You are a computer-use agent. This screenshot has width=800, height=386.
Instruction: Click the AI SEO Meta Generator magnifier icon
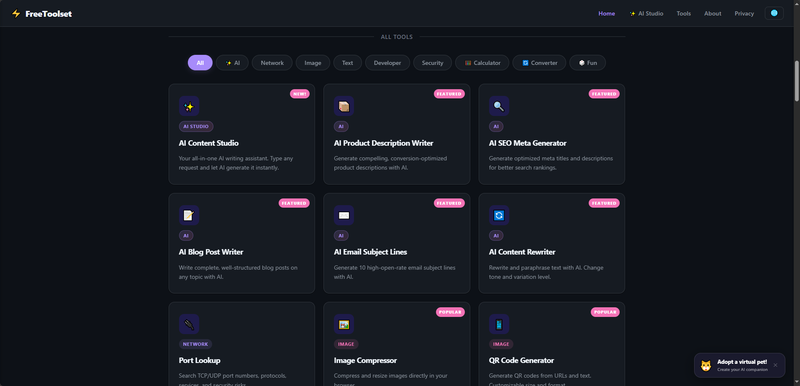point(499,106)
